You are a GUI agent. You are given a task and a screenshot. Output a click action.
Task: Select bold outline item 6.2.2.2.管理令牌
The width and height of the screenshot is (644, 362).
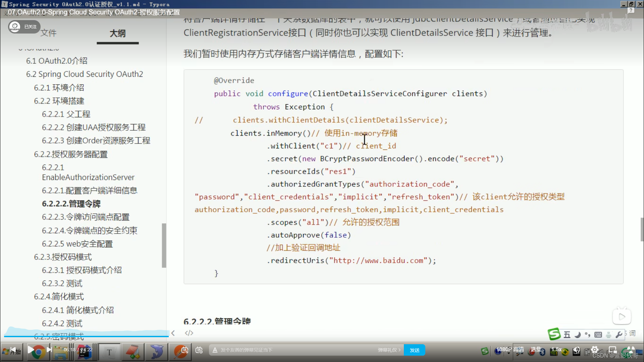point(71,204)
